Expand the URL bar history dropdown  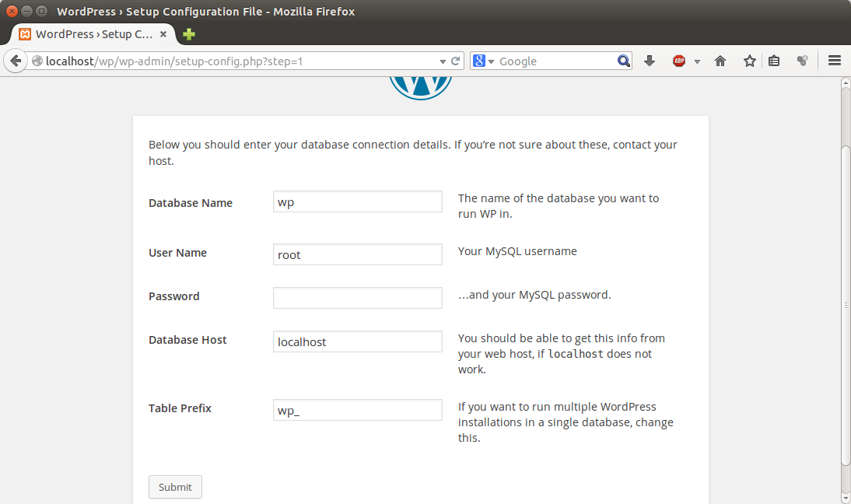click(x=443, y=61)
